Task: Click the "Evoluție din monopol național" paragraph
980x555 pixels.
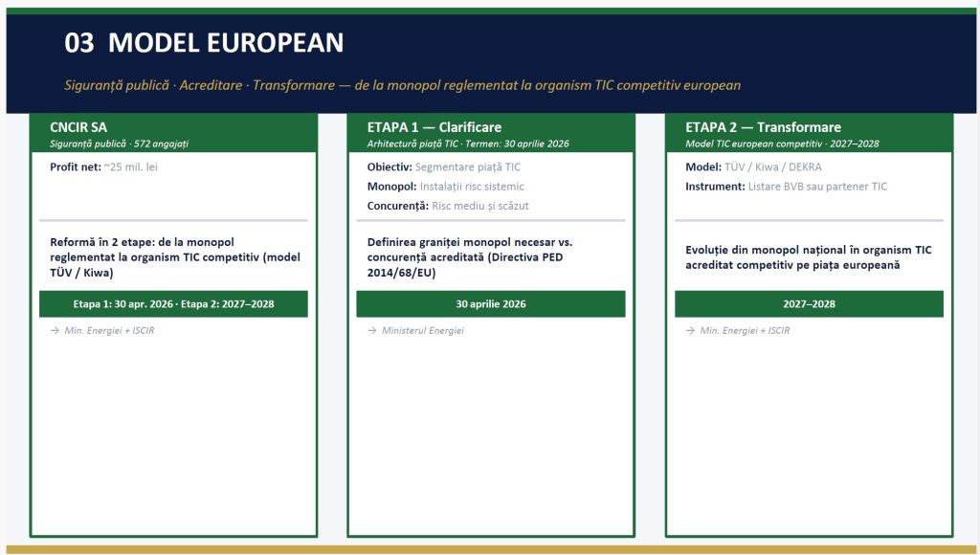Action: (x=808, y=256)
